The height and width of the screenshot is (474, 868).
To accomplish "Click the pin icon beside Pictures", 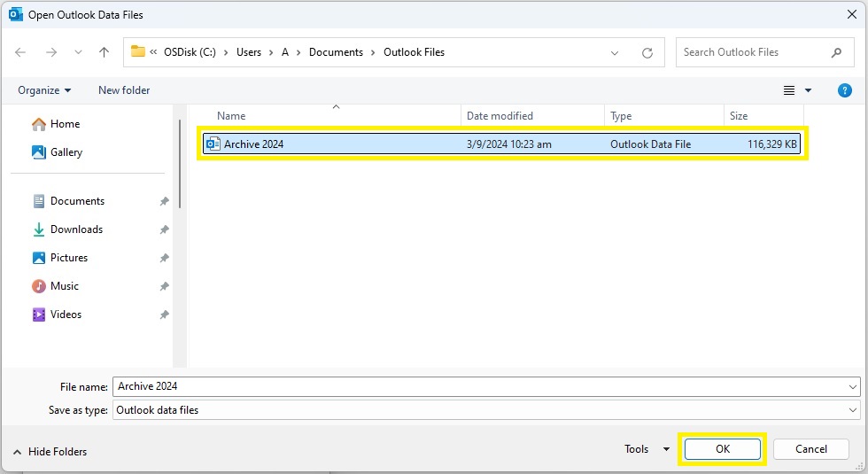I will tap(165, 258).
